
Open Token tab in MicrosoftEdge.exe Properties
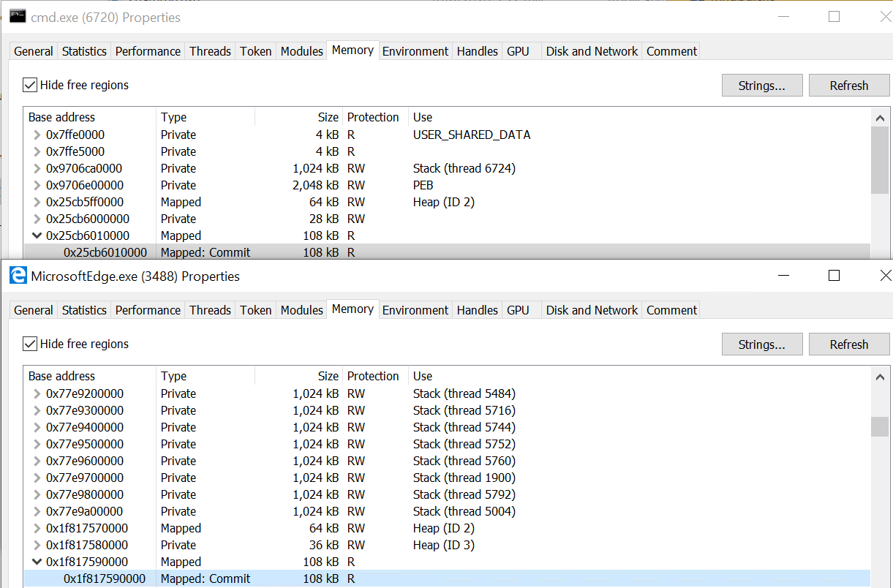(x=256, y=310)
